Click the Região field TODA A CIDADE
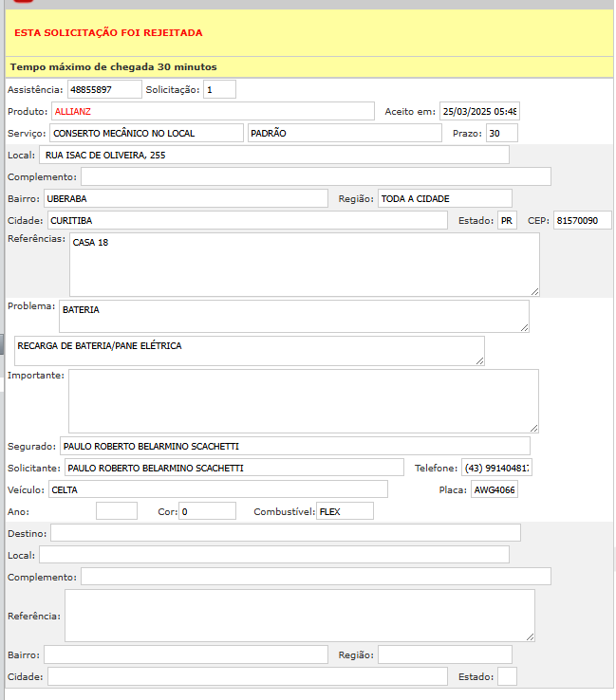This screenshot has width=616, height=700. 444,198
